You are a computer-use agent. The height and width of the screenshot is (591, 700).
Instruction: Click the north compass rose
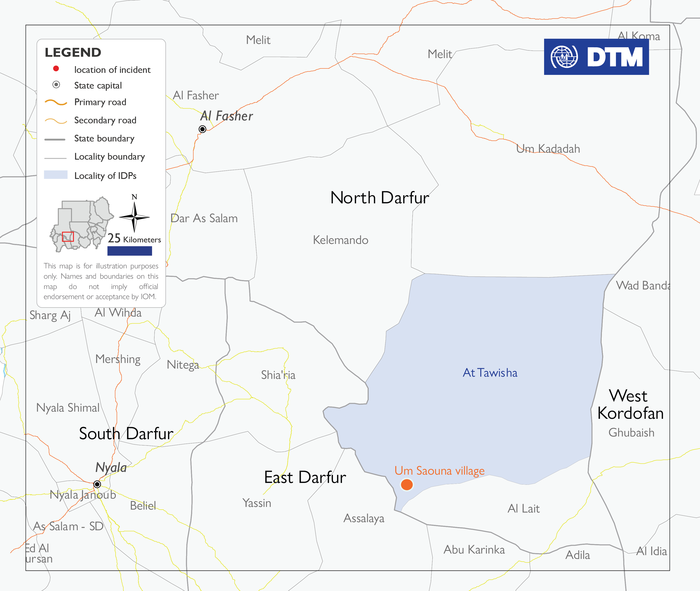[134, 217]
